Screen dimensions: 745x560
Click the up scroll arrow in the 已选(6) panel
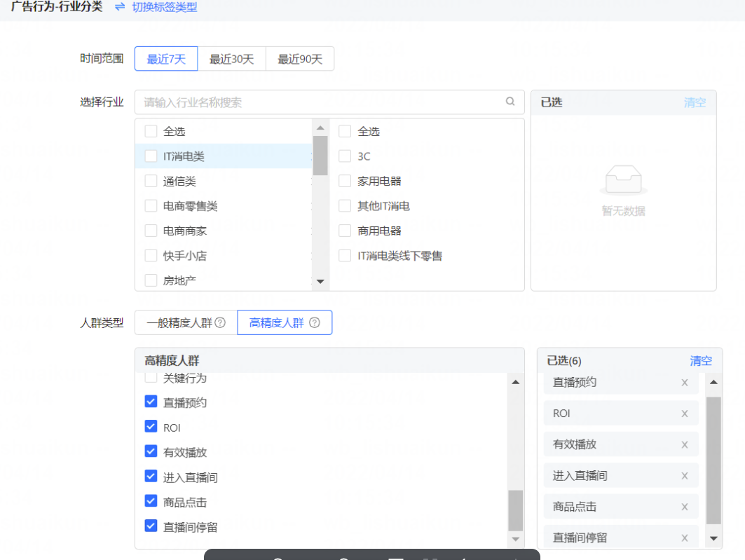pos(713,382)
